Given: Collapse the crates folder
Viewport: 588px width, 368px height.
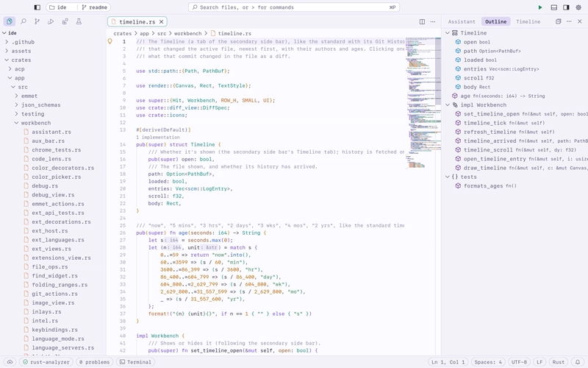Looking at the screenshot, I should click(7, 60).
